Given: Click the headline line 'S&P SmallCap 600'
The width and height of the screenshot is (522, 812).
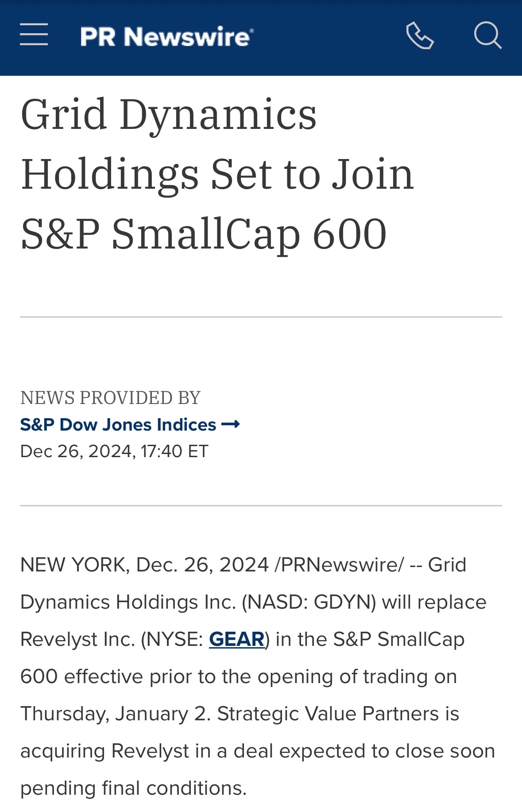Looking at the screenshot, I should tap(204, 233).
